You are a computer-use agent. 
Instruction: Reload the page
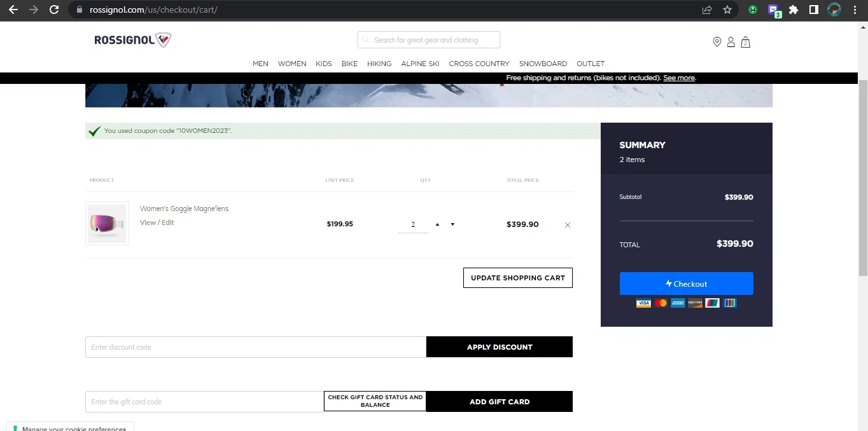pyautogui.click(x=54, y=10)
